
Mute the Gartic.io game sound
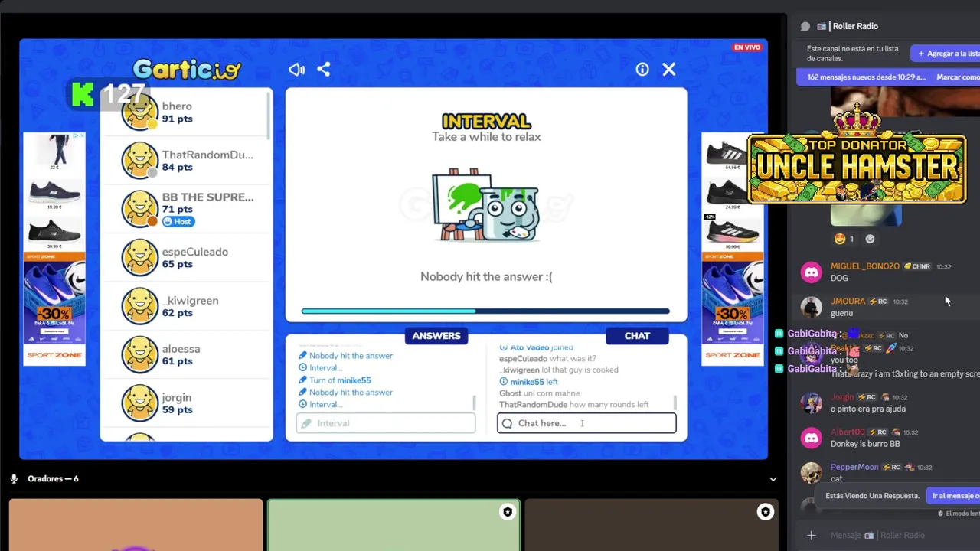(296, 70)
